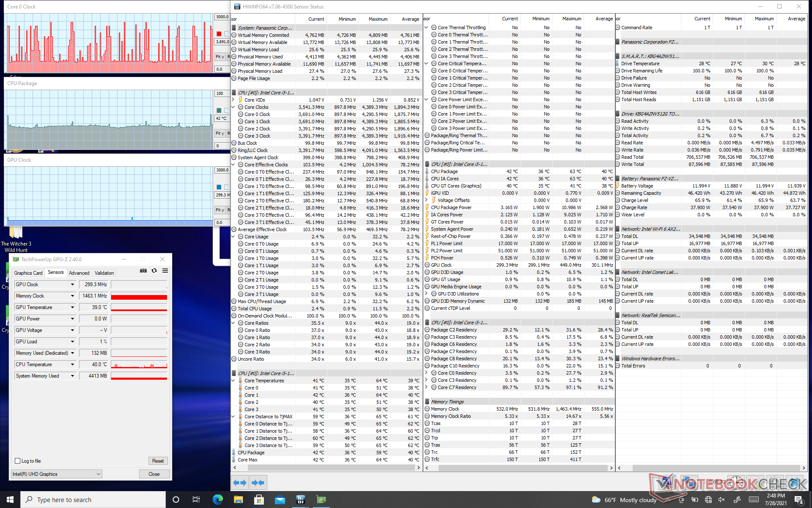
Task: Open File Explorer from the taskbar
Action: (x=239, y=500)
